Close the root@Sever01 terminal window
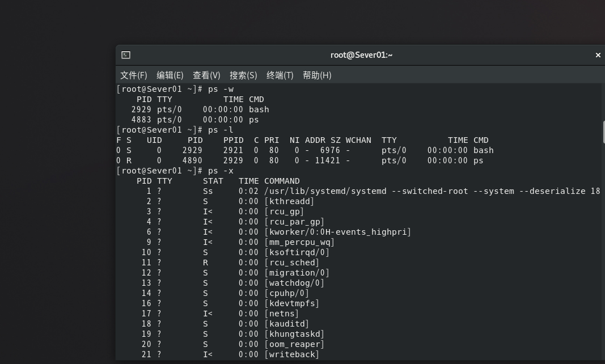This screenshot has height=364, width=605. coord(598,55)
